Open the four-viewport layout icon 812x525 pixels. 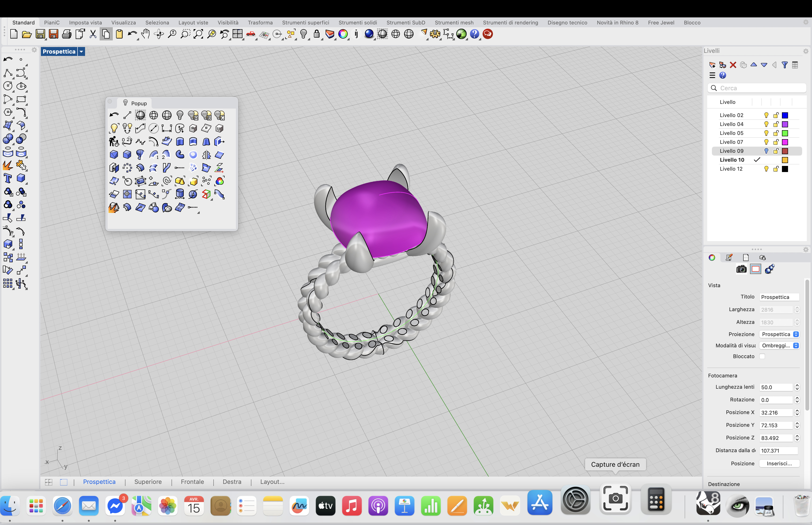[238, 34]
